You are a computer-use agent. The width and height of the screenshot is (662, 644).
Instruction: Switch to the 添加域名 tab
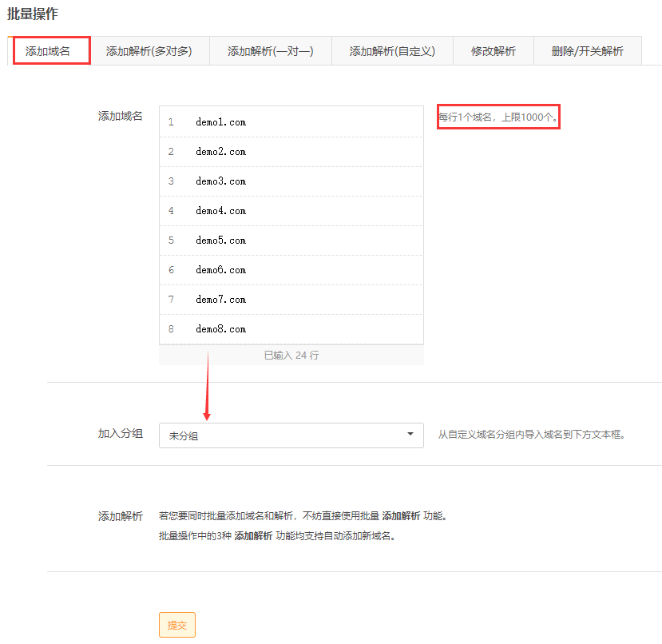click(48, 51)
